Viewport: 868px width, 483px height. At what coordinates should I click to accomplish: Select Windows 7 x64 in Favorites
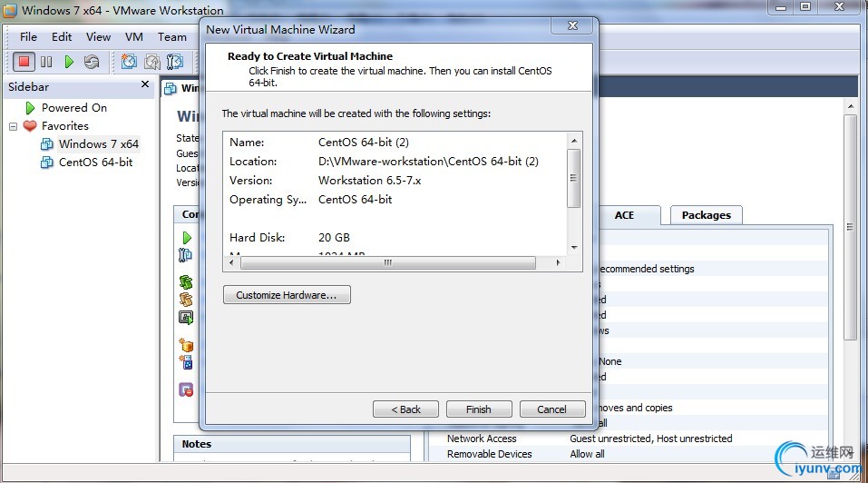[x=99, y=144]
